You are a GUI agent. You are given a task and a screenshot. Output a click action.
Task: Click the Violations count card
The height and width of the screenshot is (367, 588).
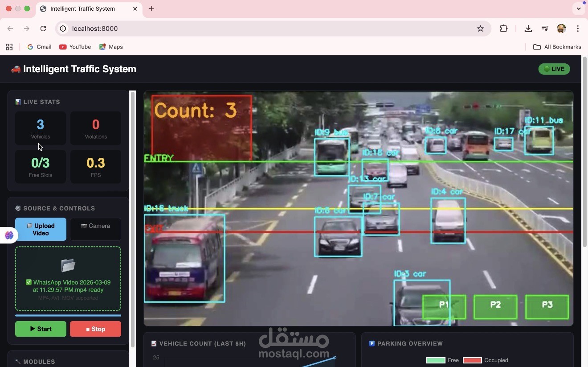96,128
